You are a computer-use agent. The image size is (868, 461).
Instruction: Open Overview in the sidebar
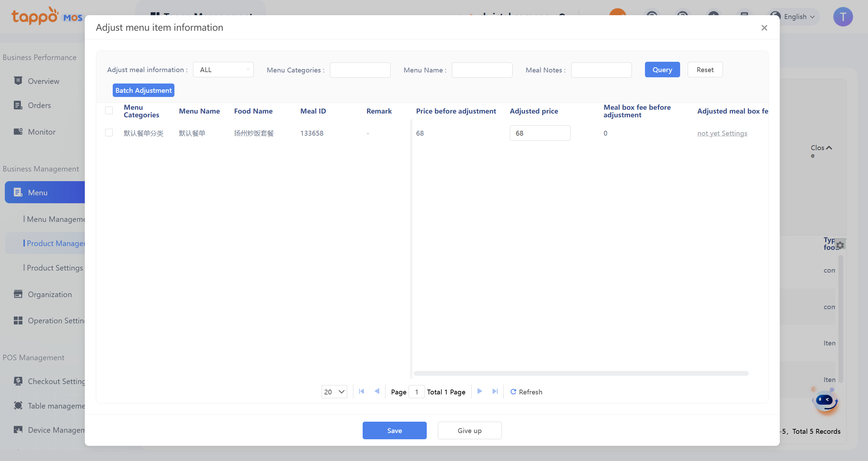point(43,81)
